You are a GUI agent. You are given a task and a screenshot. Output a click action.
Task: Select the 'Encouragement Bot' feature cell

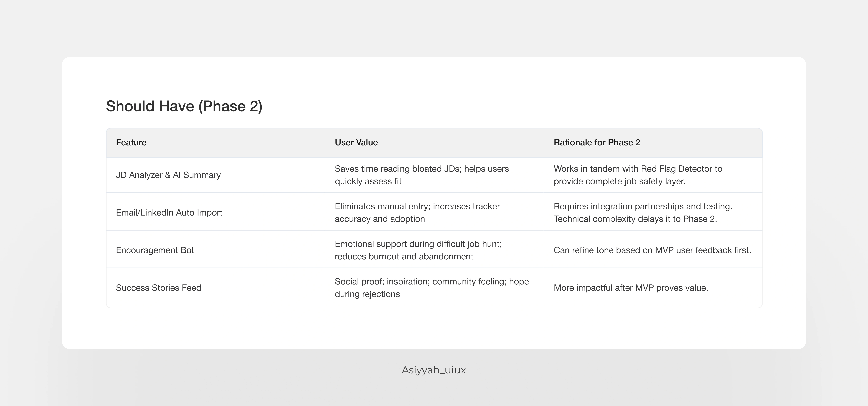155,250
